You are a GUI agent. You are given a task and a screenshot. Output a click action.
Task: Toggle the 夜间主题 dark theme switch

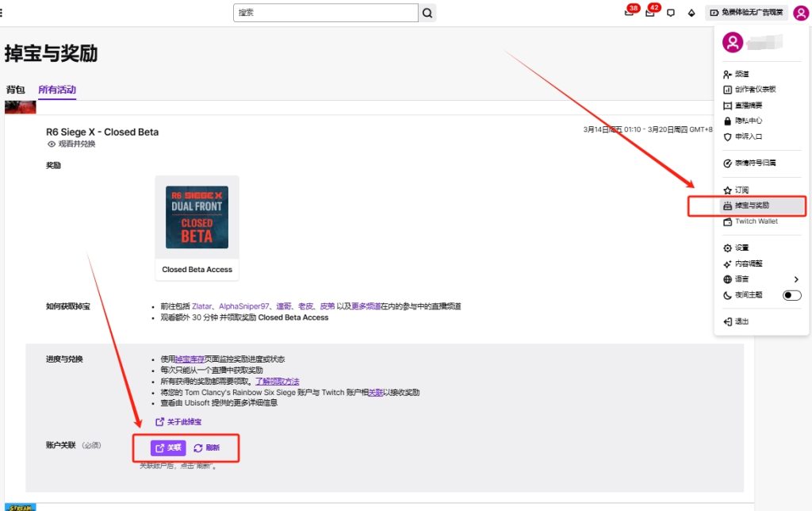click(792, 295)
